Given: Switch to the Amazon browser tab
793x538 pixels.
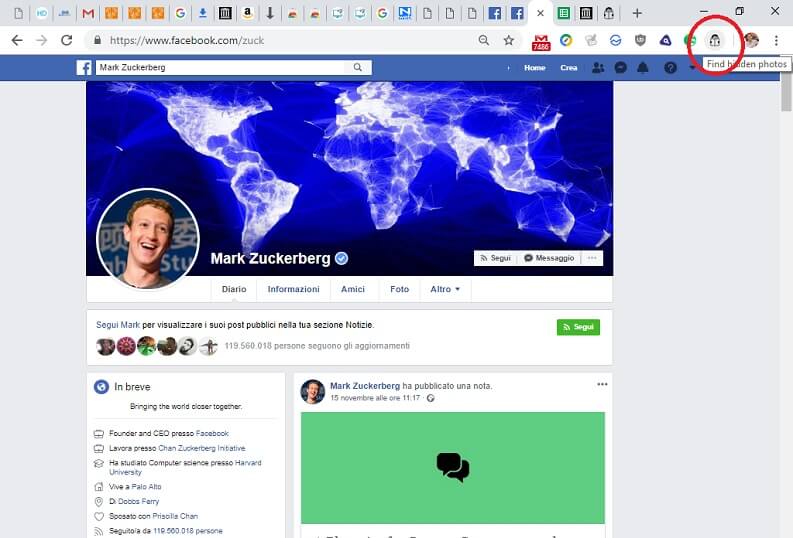Looking at the screenshot, I should click(x=247, y=13).
